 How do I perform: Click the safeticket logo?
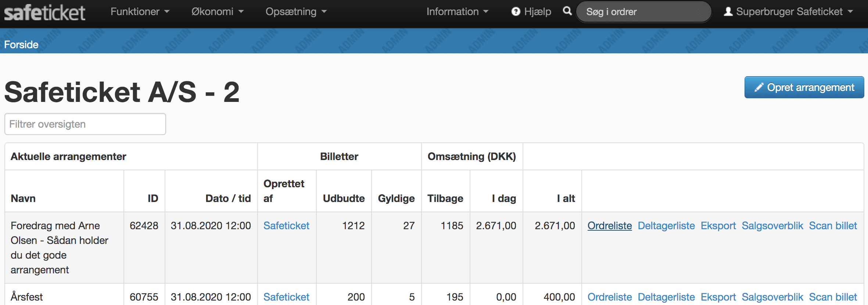[x=44, y=13]
